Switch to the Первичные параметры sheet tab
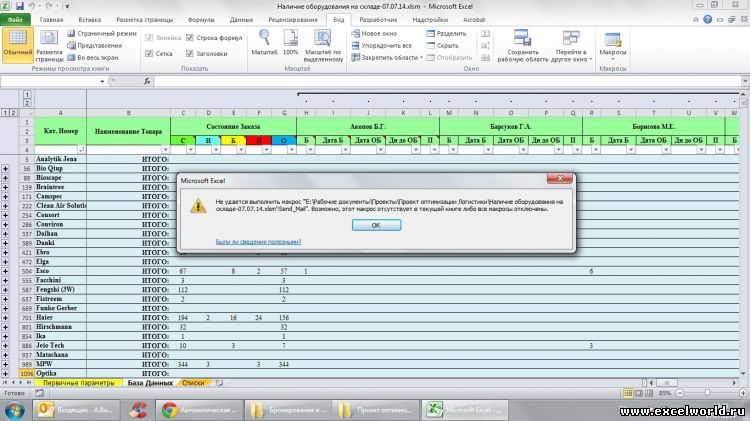750x421 pixels. (77, 383)
